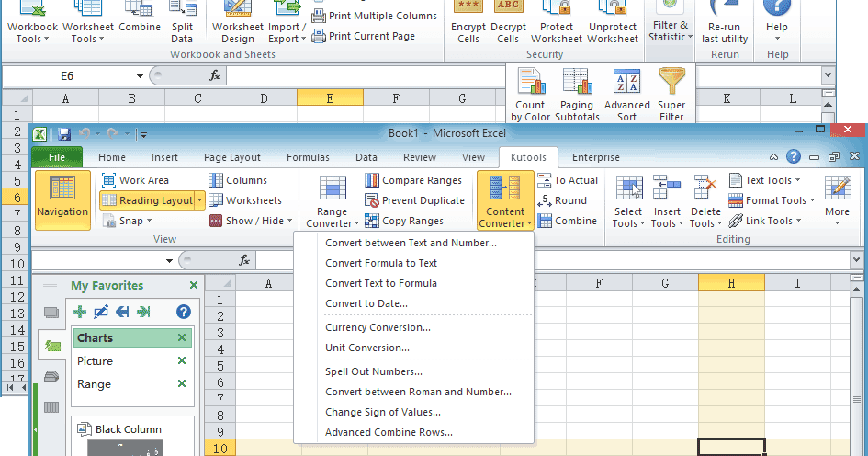
Task: Open the Link Tools dropdown
Action: (765, 221)
